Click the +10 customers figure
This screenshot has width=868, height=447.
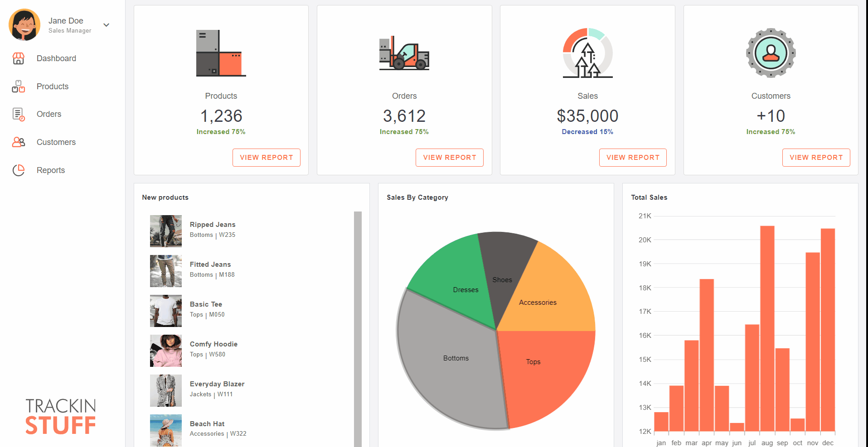771,116
